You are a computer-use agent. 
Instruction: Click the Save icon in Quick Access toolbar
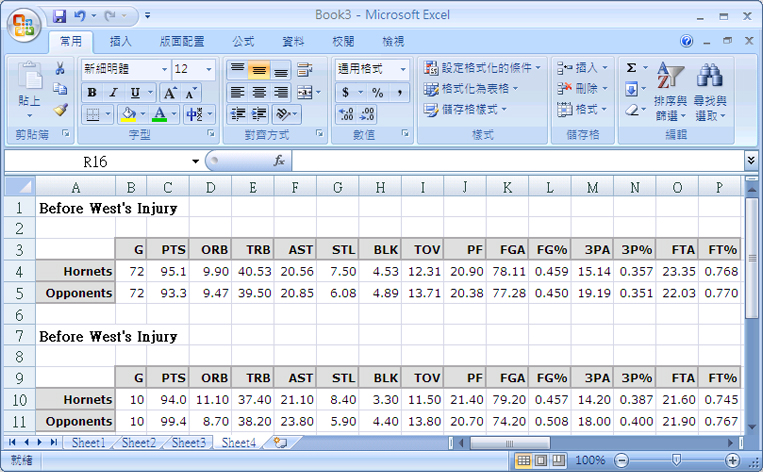[59, 16]
